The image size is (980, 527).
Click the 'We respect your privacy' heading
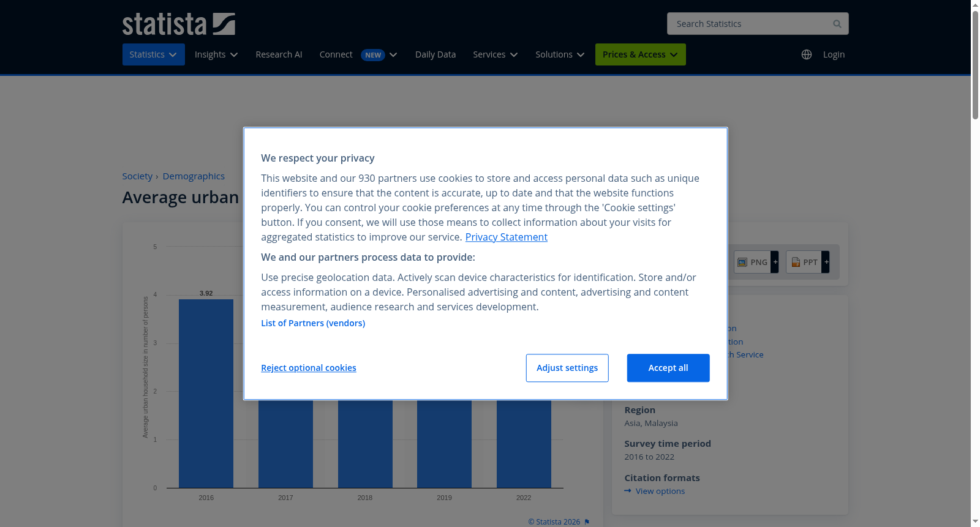318,158
